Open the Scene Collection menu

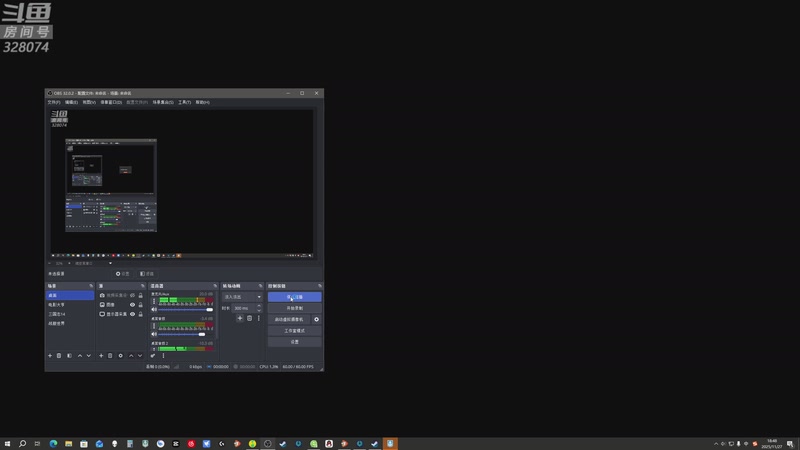click(163, 102)
